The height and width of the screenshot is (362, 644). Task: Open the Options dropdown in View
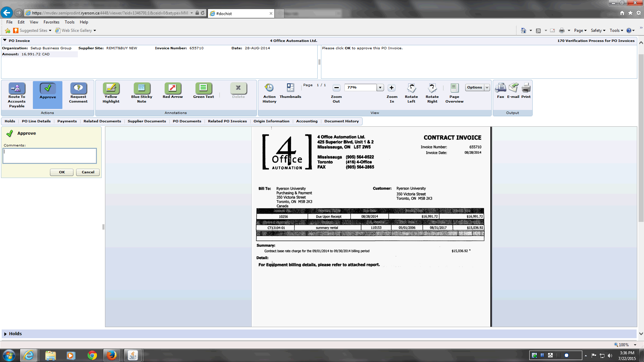tap(487, 87)
